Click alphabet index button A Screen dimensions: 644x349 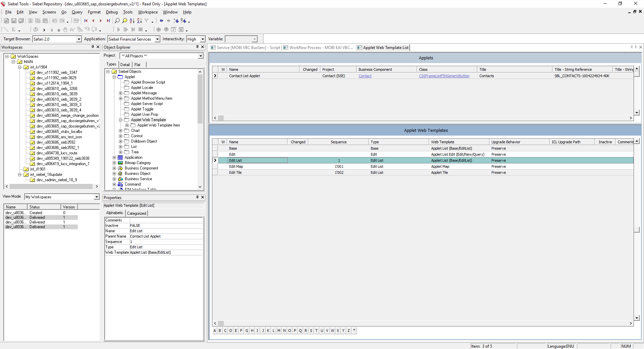point(215,331)
